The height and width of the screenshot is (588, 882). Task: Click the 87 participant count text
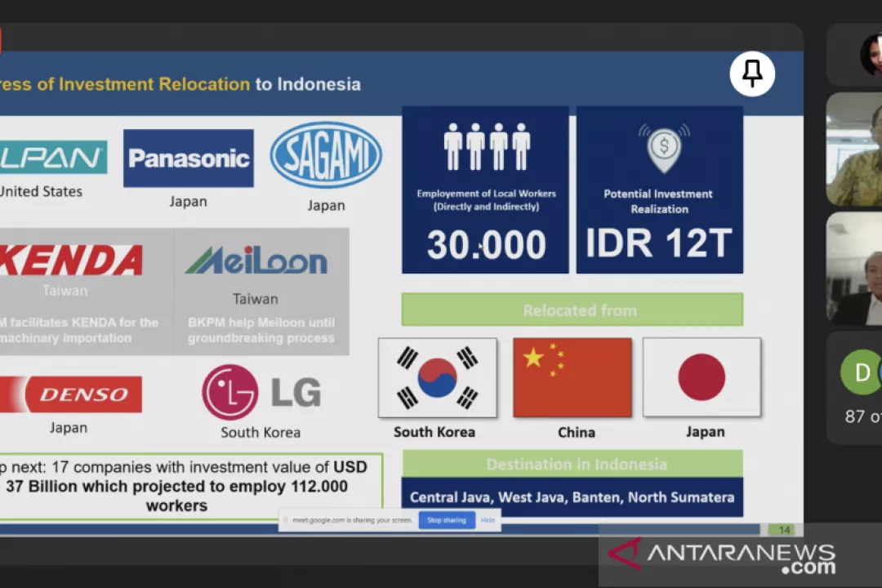[863, 416]
